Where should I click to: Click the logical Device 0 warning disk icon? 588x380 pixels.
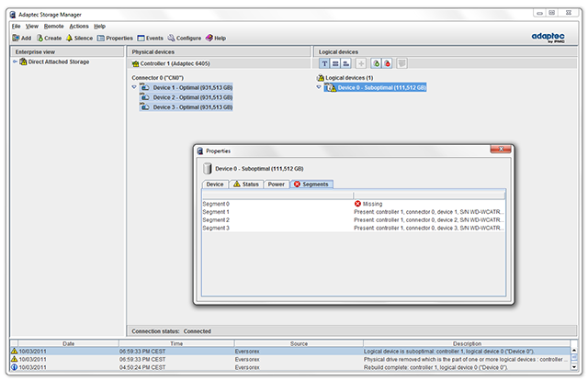331,88
